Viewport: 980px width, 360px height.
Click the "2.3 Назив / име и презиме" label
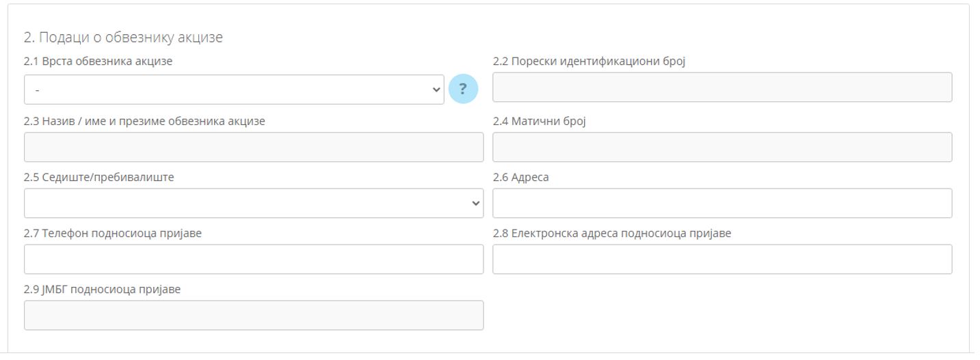144,122
